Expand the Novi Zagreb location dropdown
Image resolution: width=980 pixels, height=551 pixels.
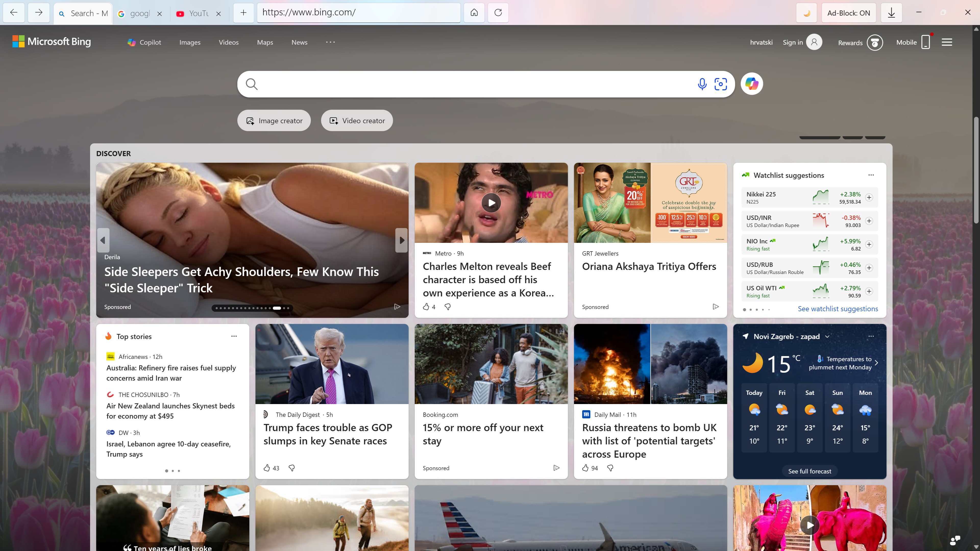(827, 336)
